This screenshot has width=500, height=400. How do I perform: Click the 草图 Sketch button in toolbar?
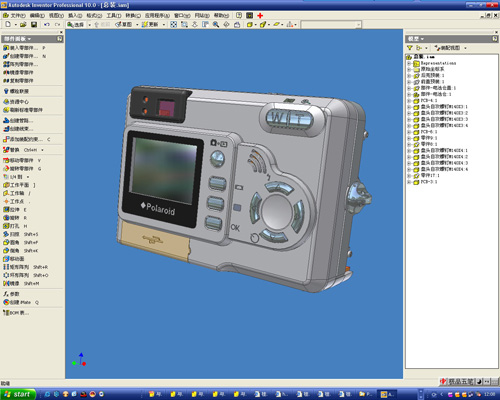(x=124, y=25)
